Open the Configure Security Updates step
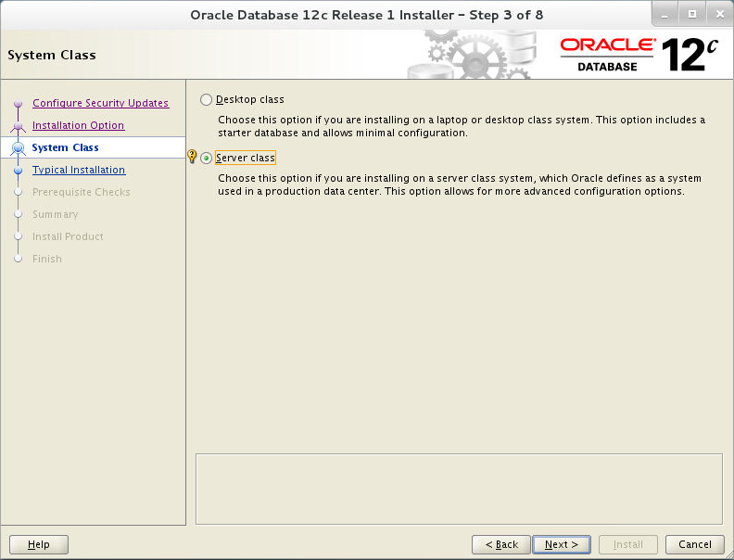Screen dimensions: 734x560 [x=101, y=103]
